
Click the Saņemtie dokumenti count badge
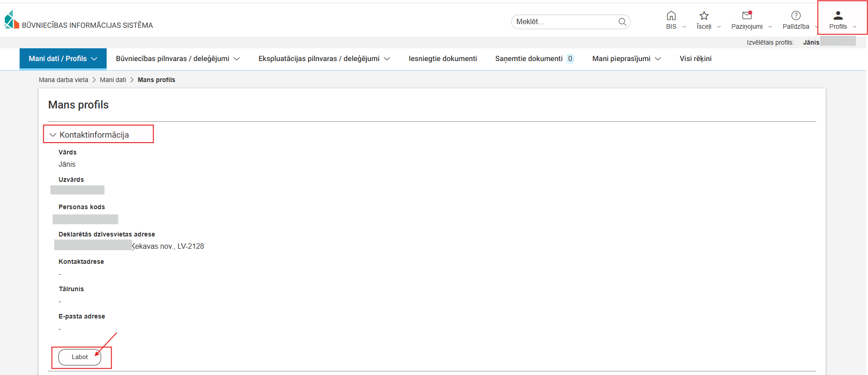coord(570,59)
